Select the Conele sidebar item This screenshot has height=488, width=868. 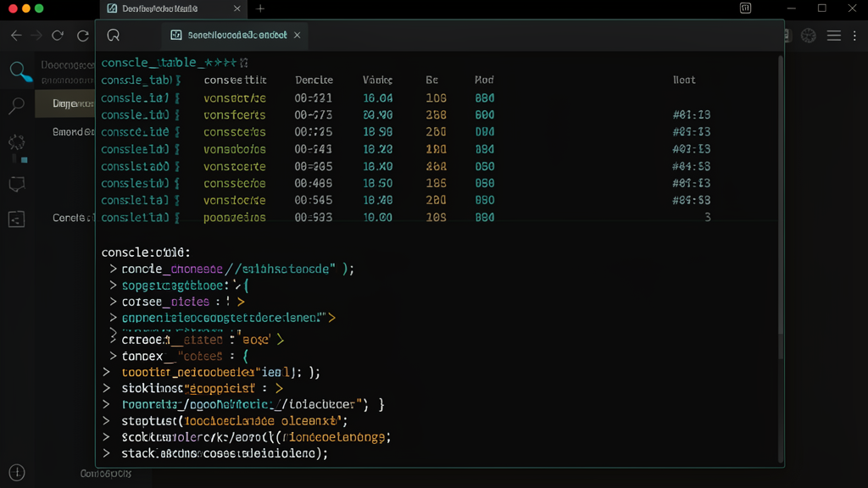click(x=74, y=218)
